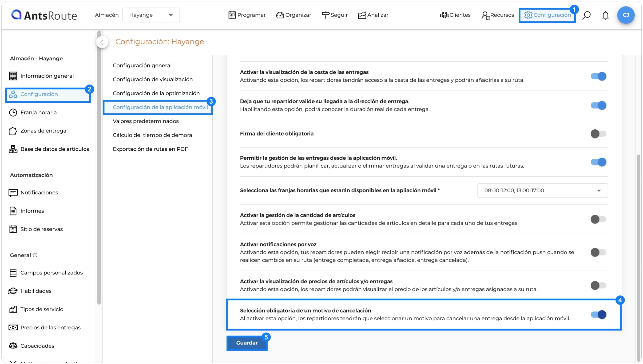Click the Seguir signpost icon

tap(326, 15)
